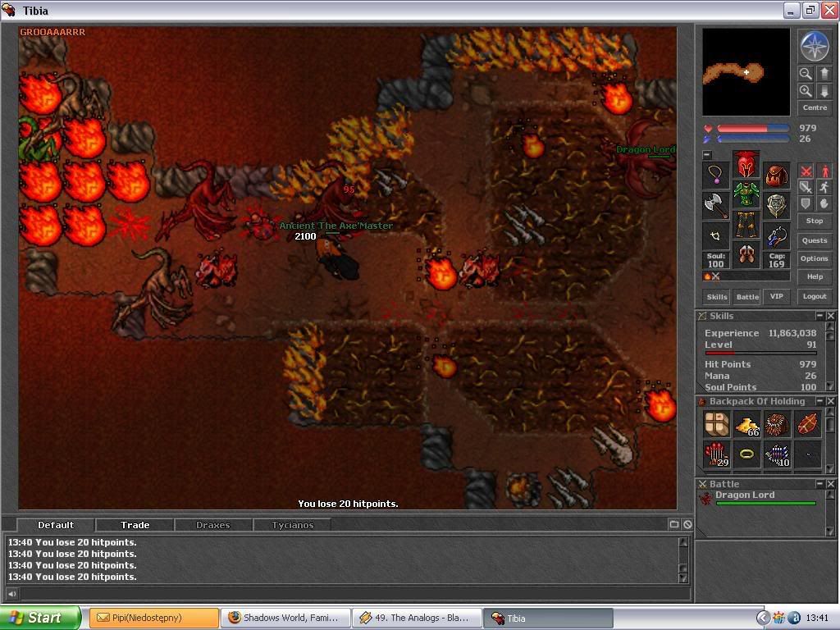
Task: Open the Windows Start menu
Action: coord(41,618)
